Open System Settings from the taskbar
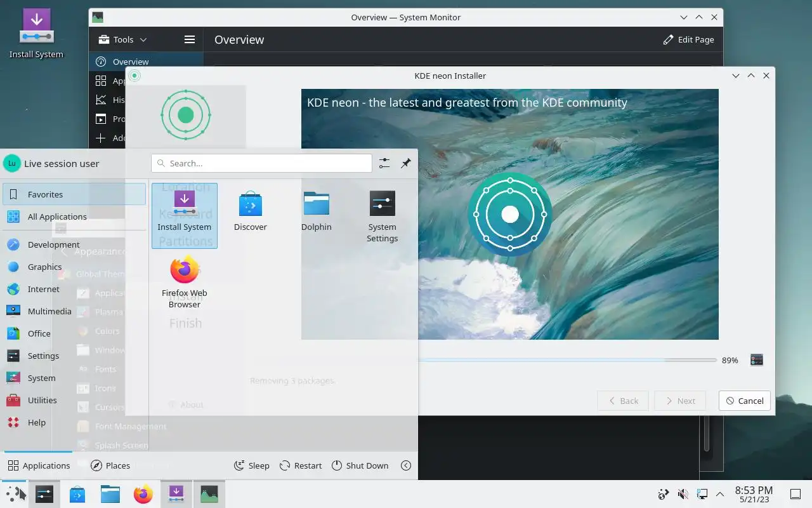 [44, 494]
